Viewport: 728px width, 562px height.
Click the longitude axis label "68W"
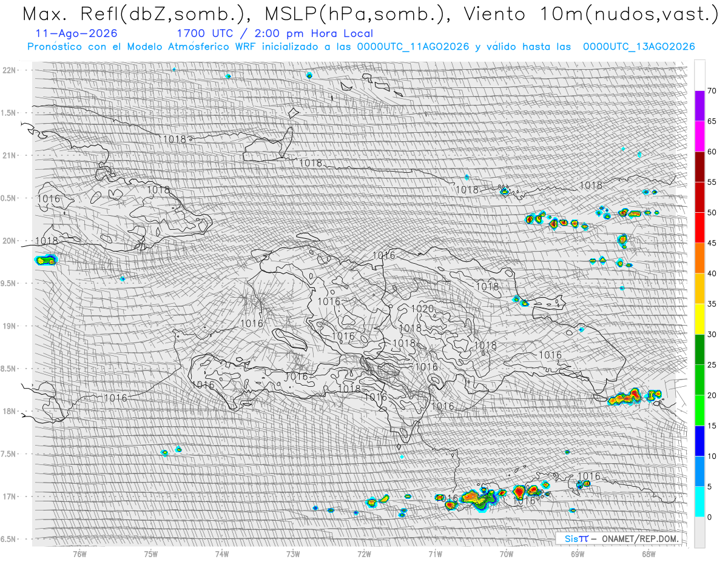pyautogui.click(x=649, y=554)
